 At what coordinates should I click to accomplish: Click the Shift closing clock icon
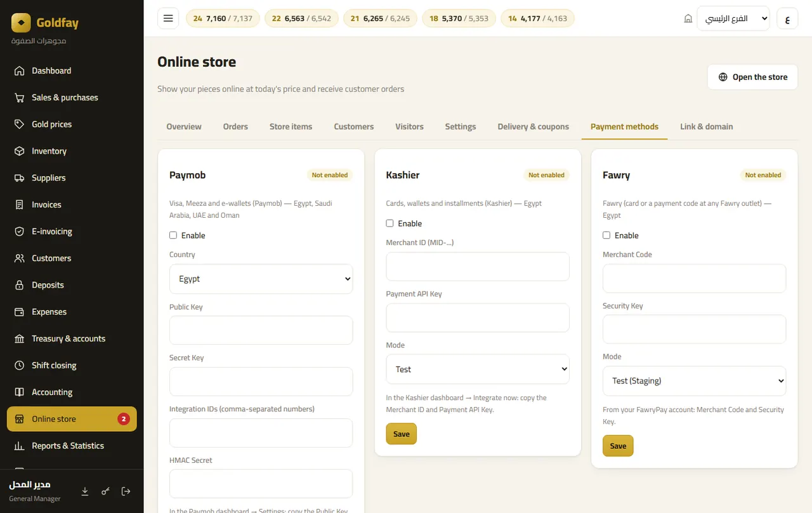20,366
